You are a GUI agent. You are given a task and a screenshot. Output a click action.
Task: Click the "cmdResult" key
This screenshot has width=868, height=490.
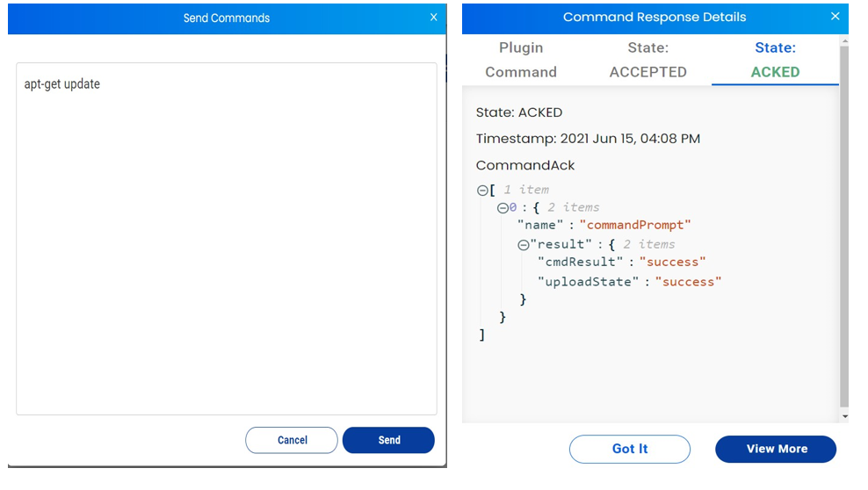point(581,263)
